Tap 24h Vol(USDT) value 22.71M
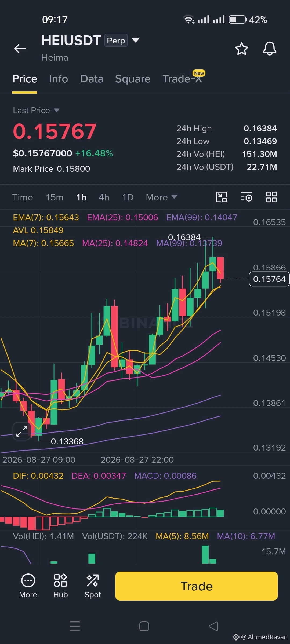This screenshot has width=290, height=644. coord(262,167)
